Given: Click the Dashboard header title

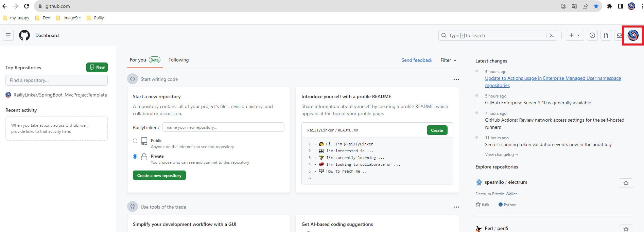Looking at the screenshot, I should pos(47,35).
